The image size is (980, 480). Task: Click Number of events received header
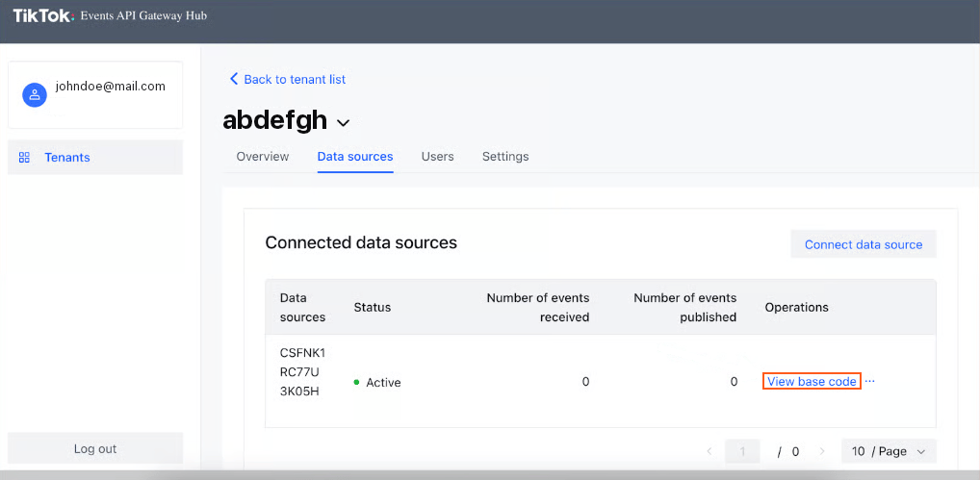pyautogui.click(x=538, y=307)
